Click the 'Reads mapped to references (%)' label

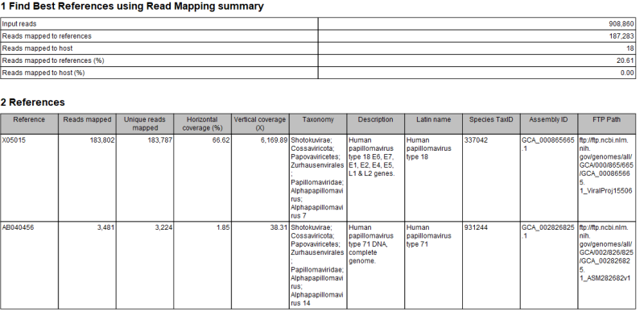53,60
